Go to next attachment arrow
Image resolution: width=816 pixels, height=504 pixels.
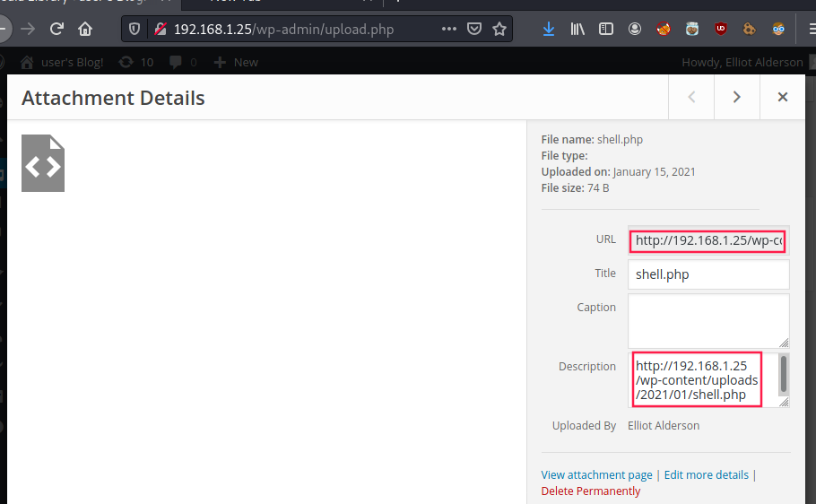[736, 97]
